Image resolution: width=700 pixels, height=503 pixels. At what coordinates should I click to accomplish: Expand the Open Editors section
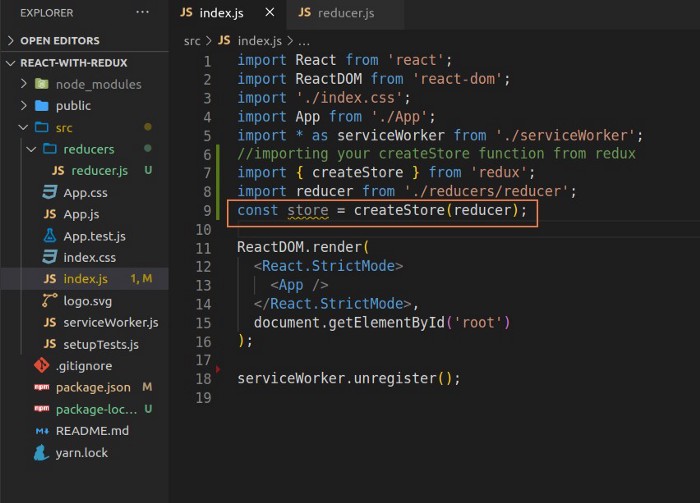60,41
